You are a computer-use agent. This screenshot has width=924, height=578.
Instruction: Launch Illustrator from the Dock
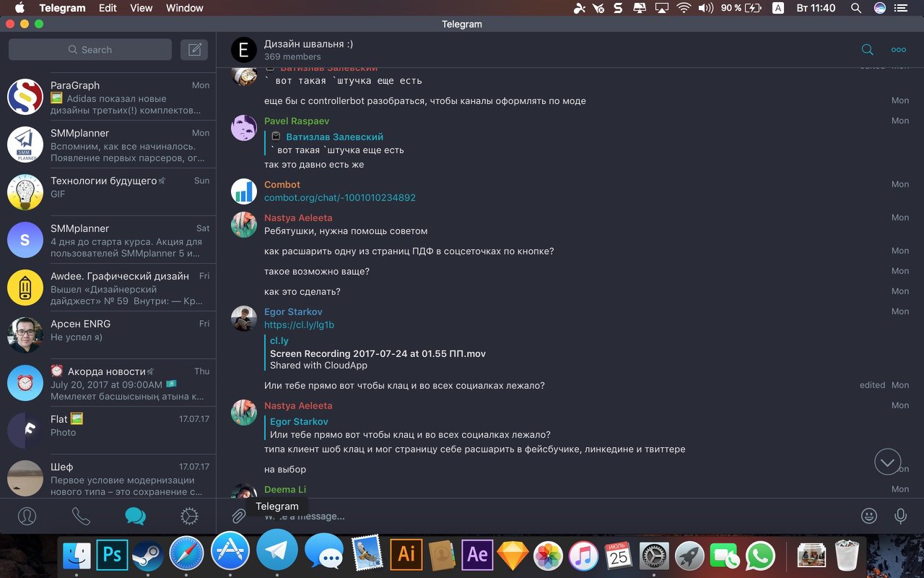tap(406, 555)
